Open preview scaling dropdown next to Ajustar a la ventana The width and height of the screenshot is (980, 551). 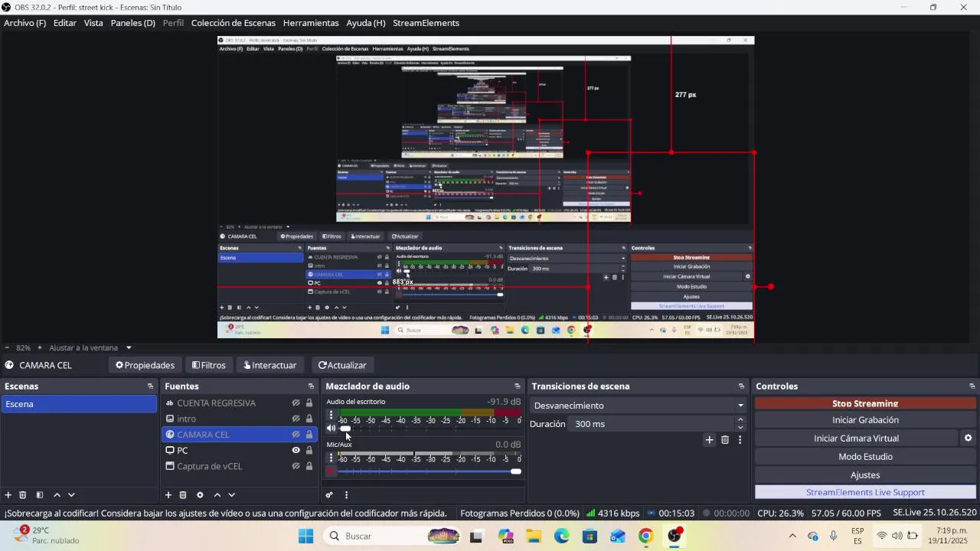(x=129, y=347)
